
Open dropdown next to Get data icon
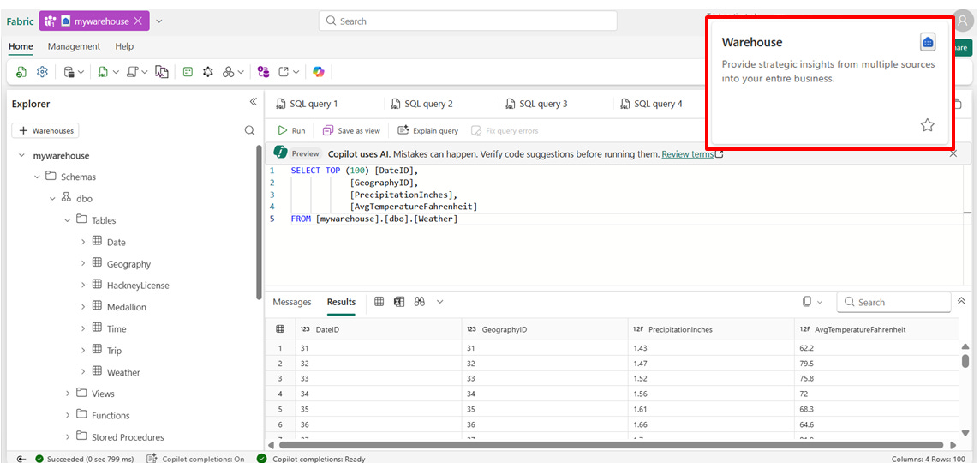(x=81, y=73)
